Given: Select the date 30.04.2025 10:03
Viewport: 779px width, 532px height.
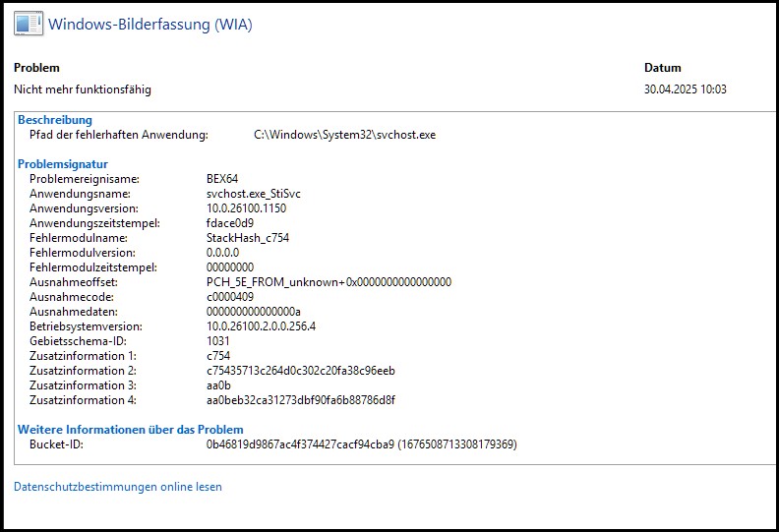Looking at the screenshot, I should [686, 89].
